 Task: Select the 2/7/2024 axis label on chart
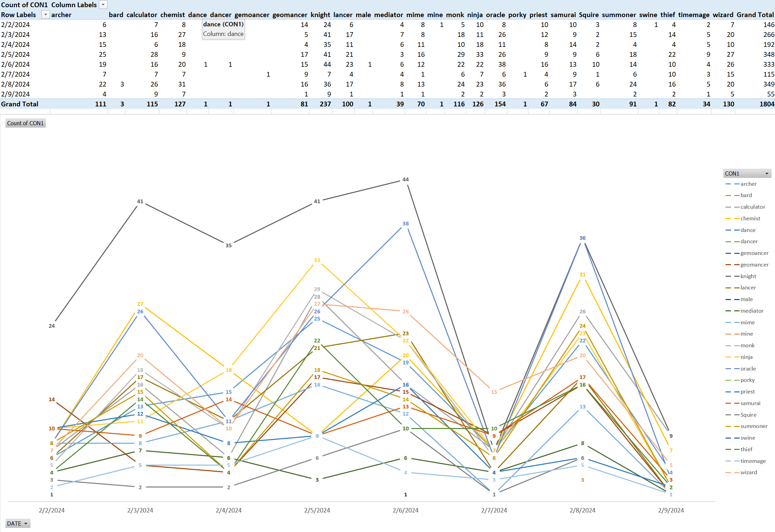[494, 510]
